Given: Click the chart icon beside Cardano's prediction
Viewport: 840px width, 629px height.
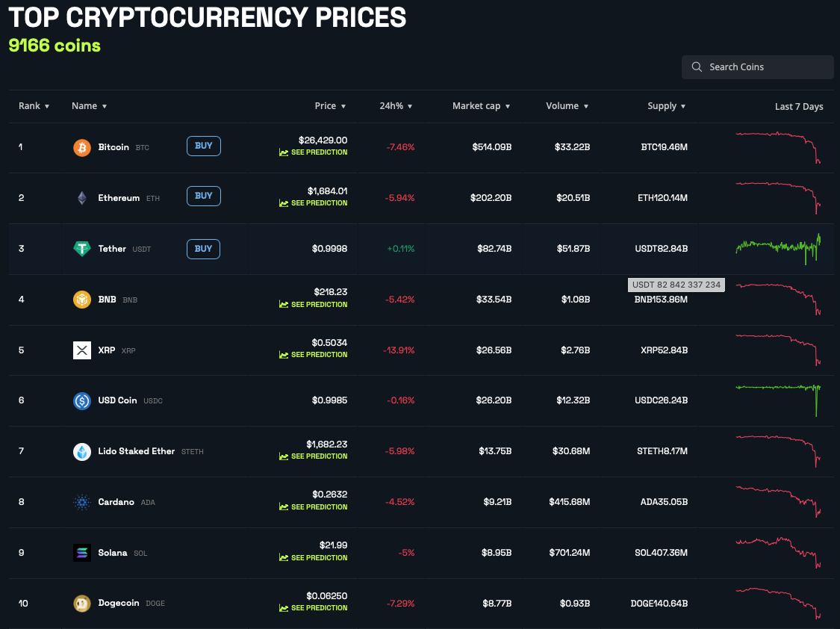Looking at the screenshot, I should (284, 506).
